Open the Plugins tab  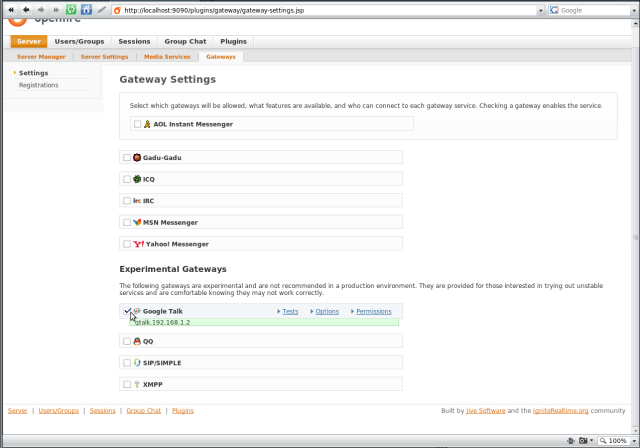click(233, 41)
